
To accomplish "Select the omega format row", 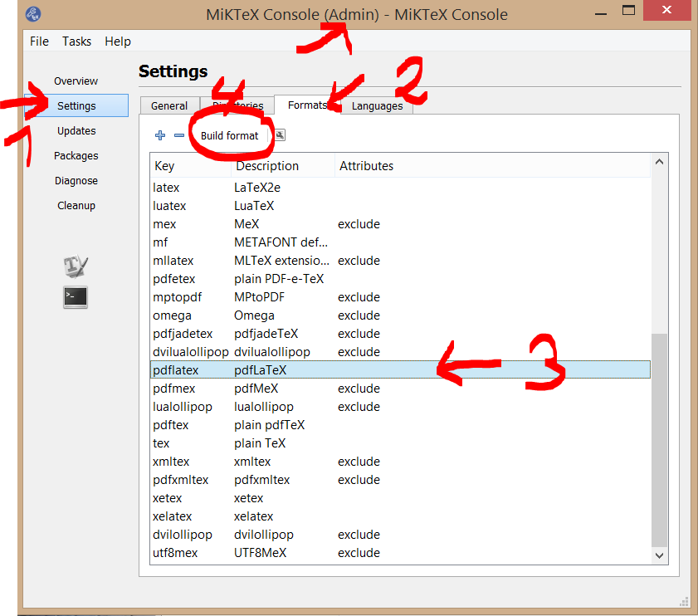I will coord(400,315).
